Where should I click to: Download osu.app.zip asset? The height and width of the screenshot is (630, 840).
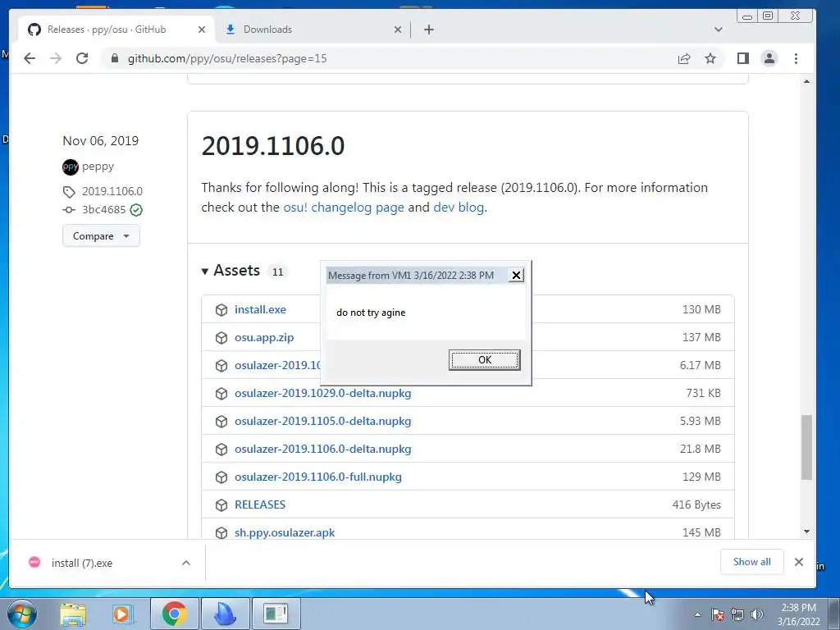pos(264,337)
